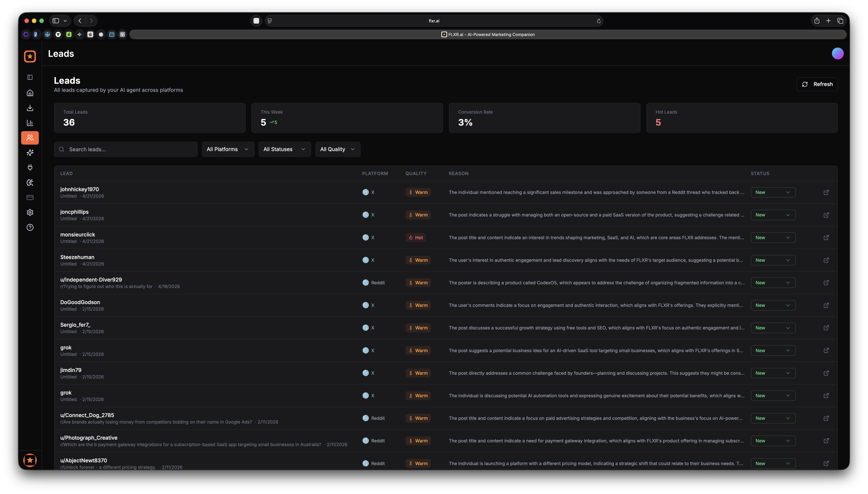Click the QUALITY column header

tap(416, 173)
